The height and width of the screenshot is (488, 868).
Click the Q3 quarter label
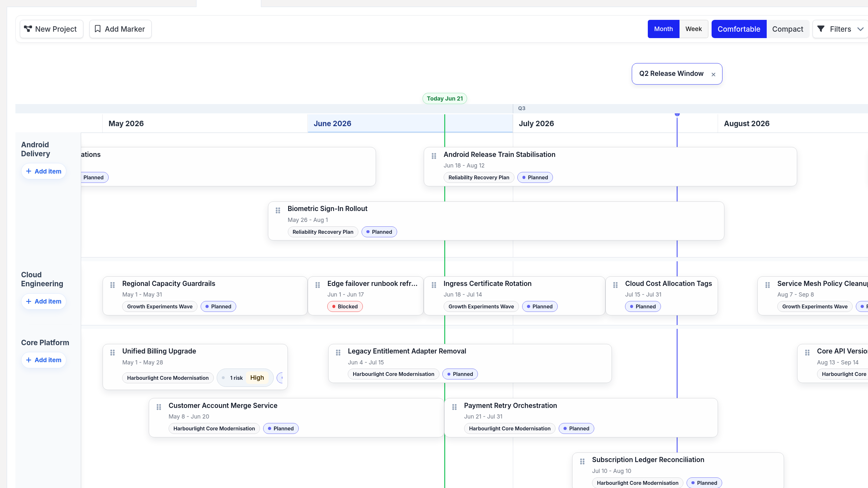point(522,108)
